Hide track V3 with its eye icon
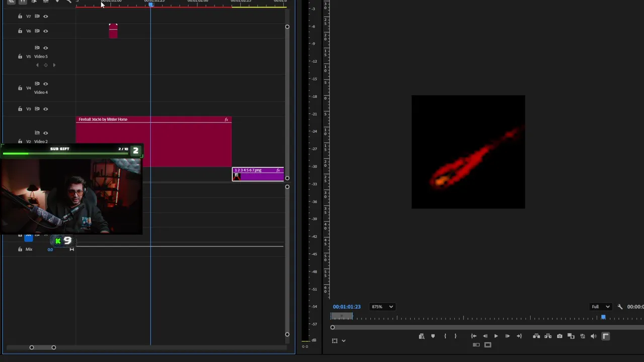The width and height of the screenshot is (644, 362). [46, 109]
